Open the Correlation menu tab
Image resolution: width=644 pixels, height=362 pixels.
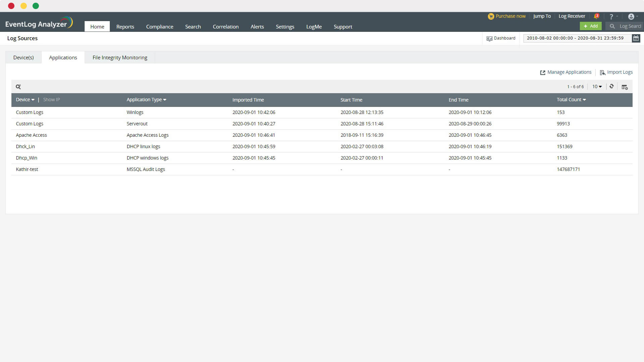click(225, 27)
